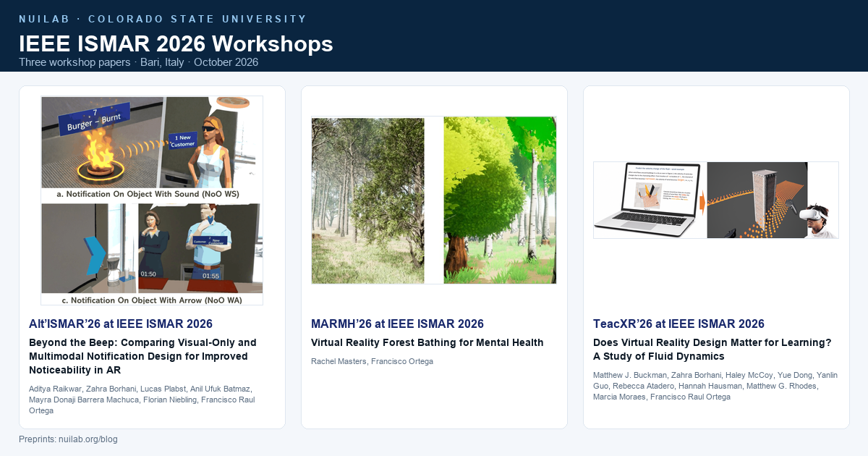Click 'NUILAB · COLORADO STATE UNIVERSITY' header text

[163, 19]
